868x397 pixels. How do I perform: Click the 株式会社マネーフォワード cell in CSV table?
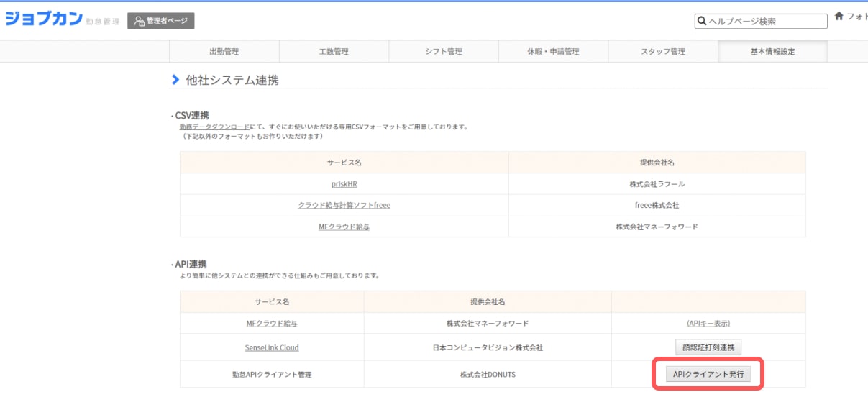tap(657, 227)
